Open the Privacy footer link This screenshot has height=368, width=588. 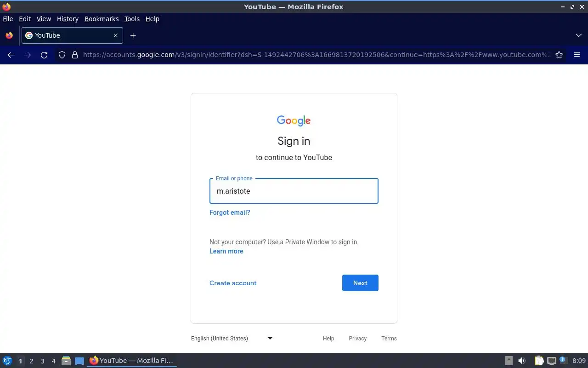click(357, 338)
